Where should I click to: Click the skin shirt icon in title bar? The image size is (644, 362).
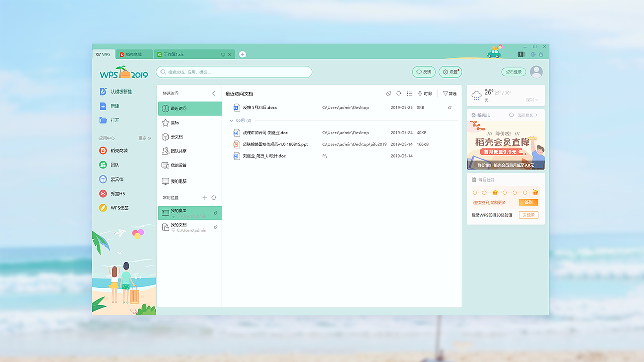(x=541, y=54)
